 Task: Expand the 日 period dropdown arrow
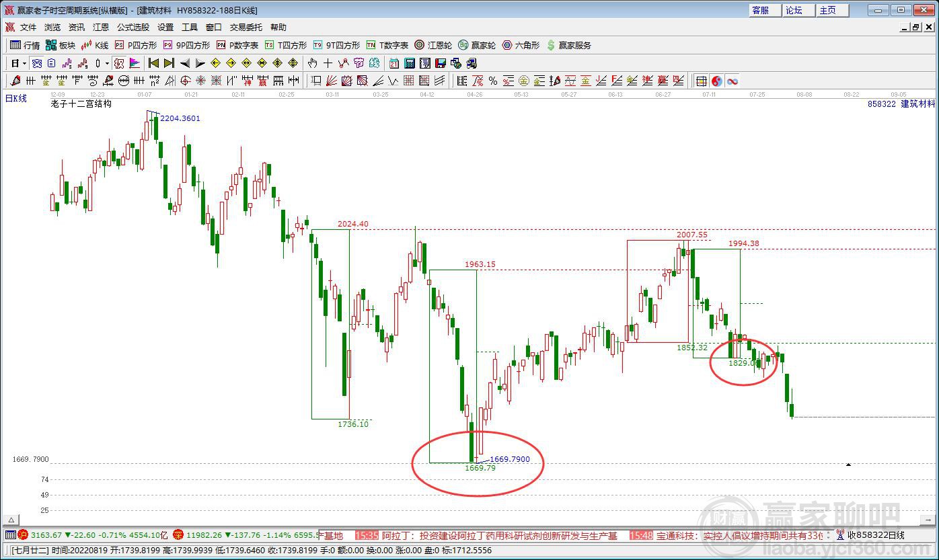(x=24, y=63)
